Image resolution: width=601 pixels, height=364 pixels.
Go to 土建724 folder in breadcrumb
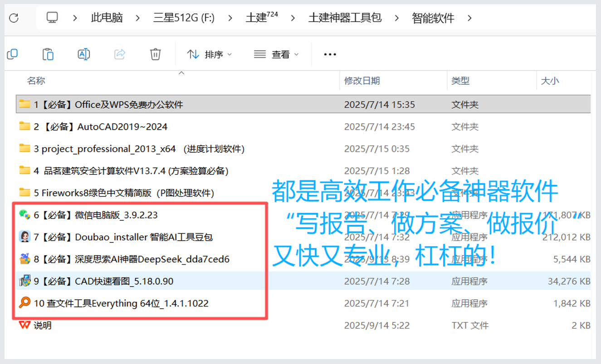point(262,18)
